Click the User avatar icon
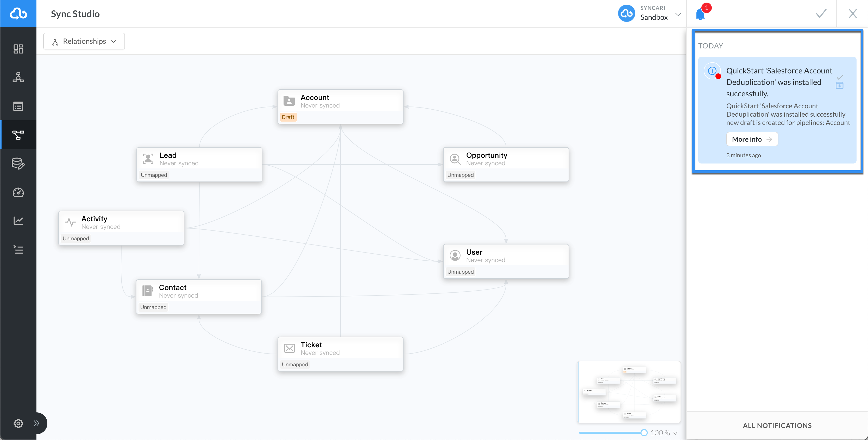The image size is (868, 440). point(455,256)
